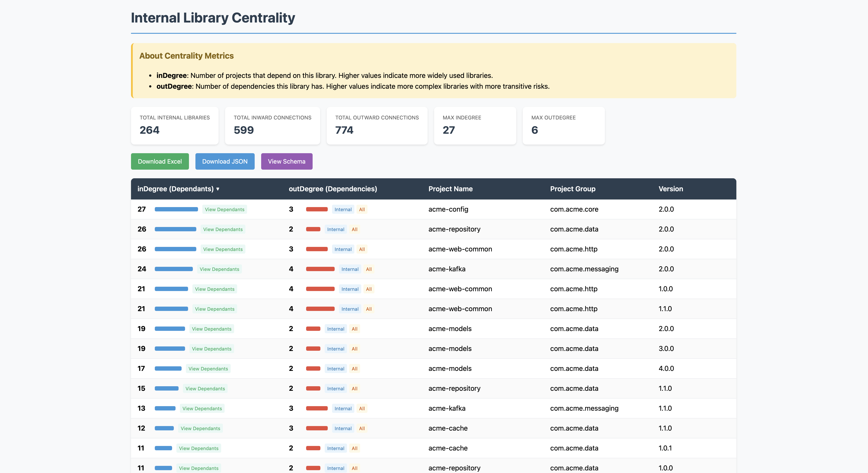Select the All badge on acme-kafka 2.0.0
This screenshot has width=868, height=473.
(x=369, y=269)
